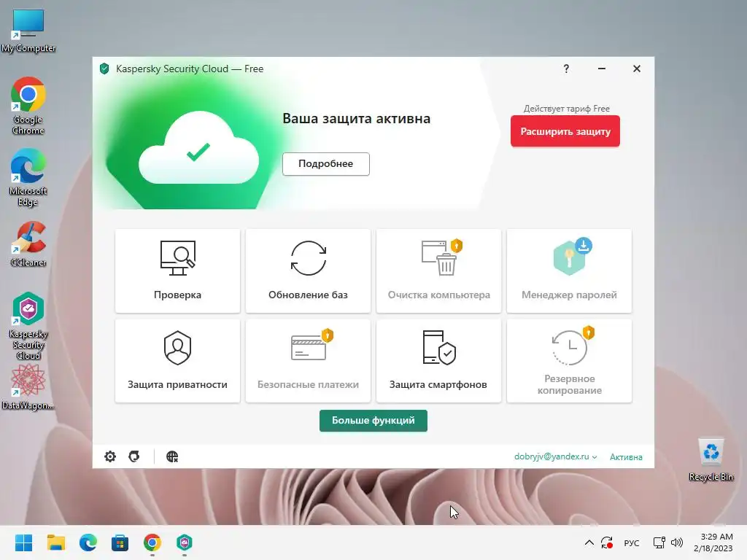Select My Computer desktop icon
The image size is (747, 560).
[x=28, y=31]
